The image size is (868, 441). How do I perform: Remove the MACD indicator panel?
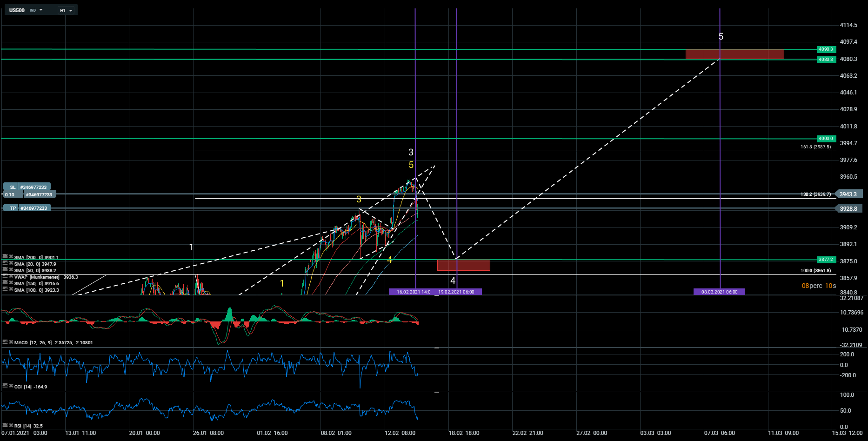[x=11, y=342]
